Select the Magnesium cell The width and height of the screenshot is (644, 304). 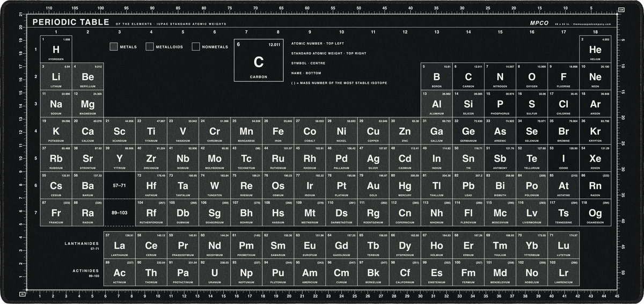87,104
